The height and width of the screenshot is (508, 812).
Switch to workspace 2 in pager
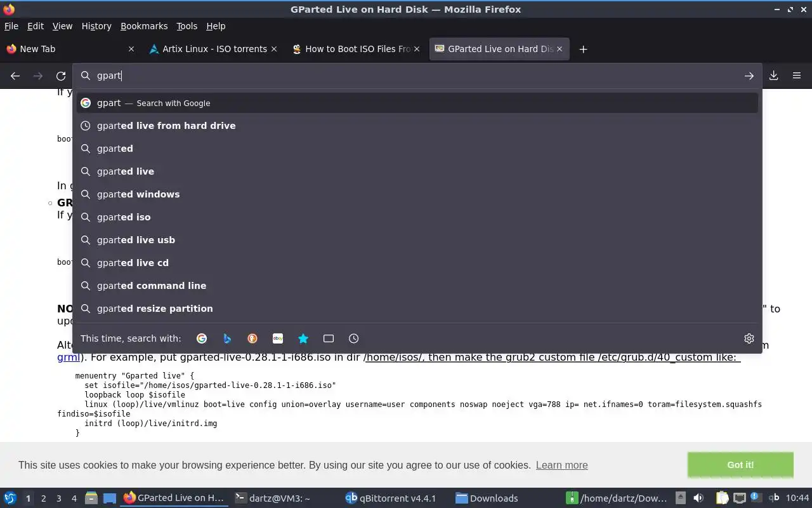point(43,498)
